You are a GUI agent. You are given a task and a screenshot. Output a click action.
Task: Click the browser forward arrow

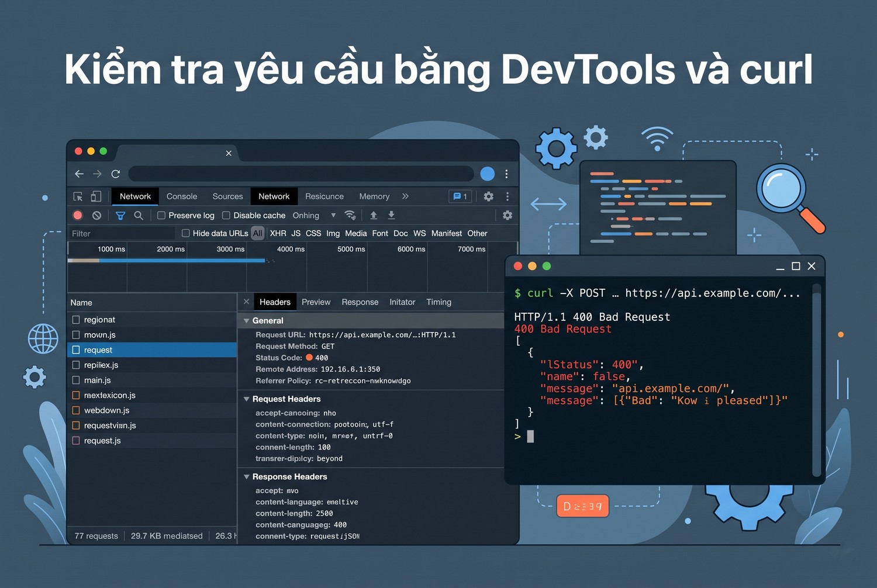tap(98, 174)
